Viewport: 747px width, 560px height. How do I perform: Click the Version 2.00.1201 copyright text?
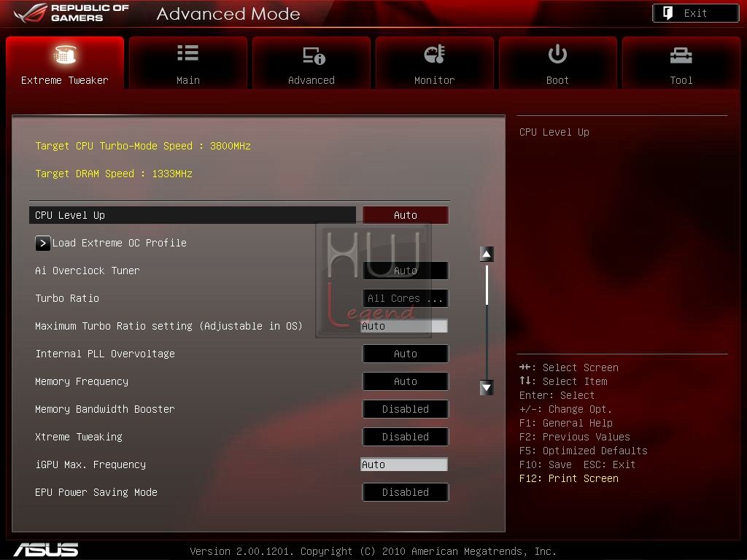[373, 551]
